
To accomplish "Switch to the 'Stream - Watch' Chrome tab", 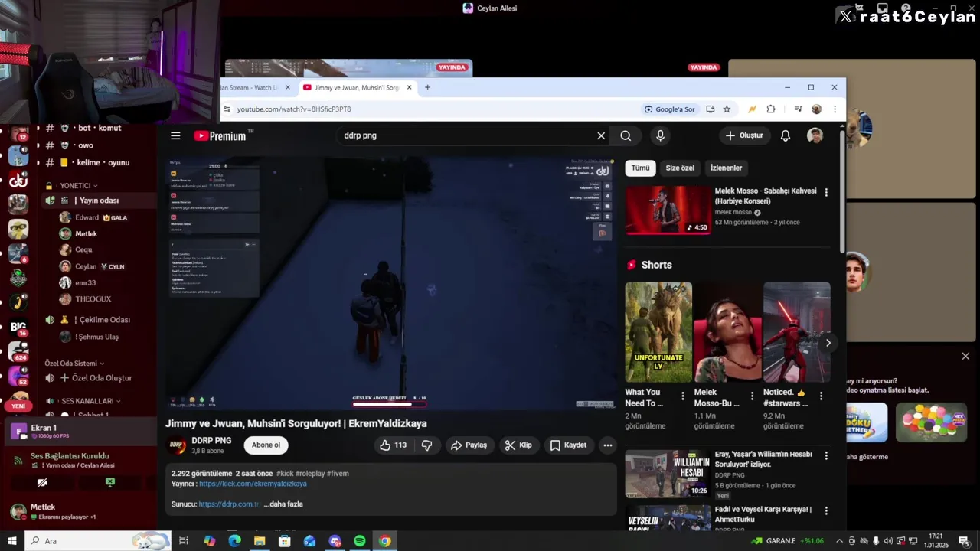I will (256, 87).
